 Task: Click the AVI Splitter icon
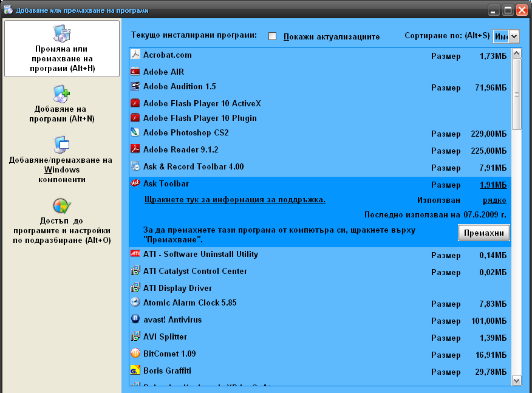[135, 337]
